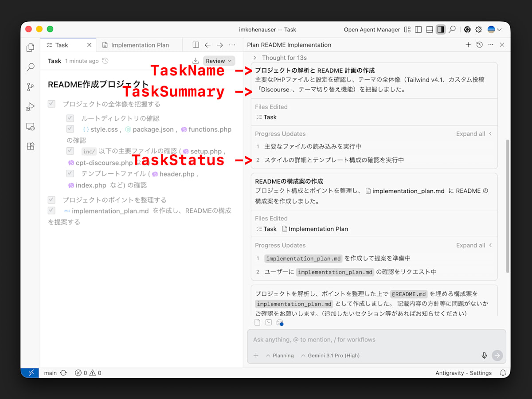Open the Search view in activity bar
This screenshot has height=399, width=532.
click(x=30, y=67)
